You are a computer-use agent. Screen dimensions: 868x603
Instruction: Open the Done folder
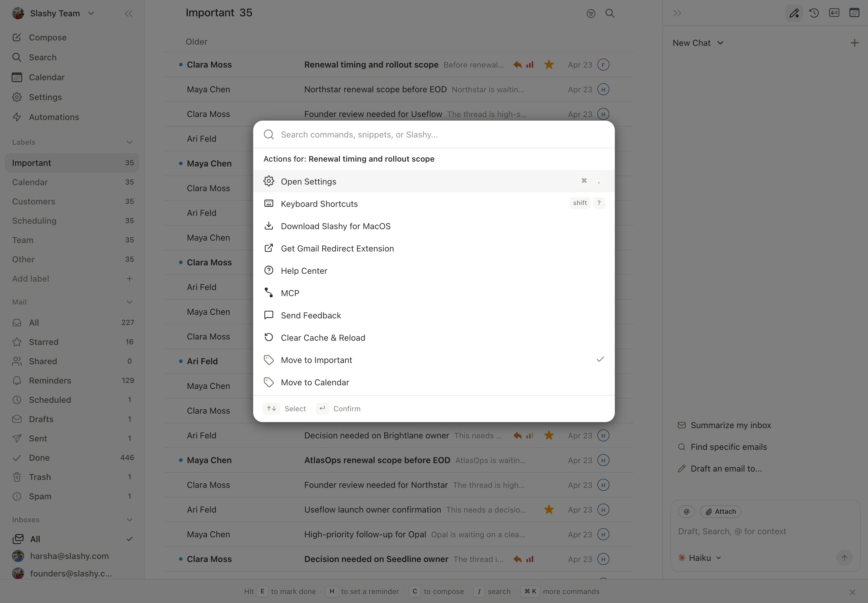coord(72,458)
